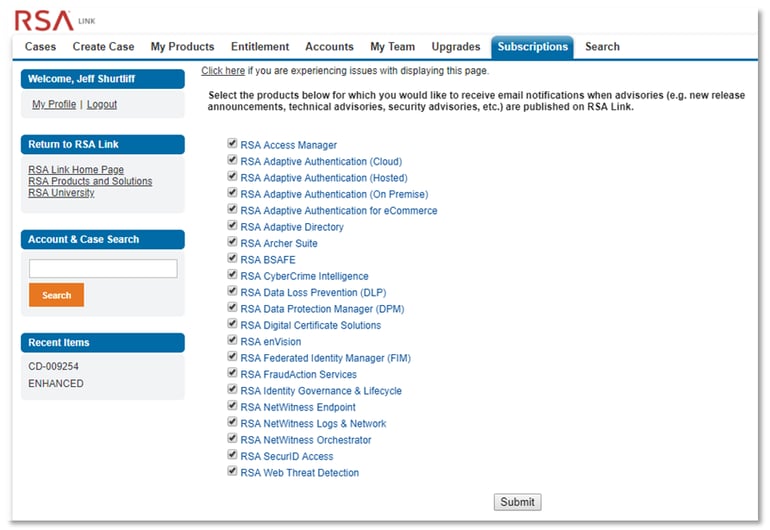
Task: Click the 'Return to RSA Link' header
Action: pos(103,144)
